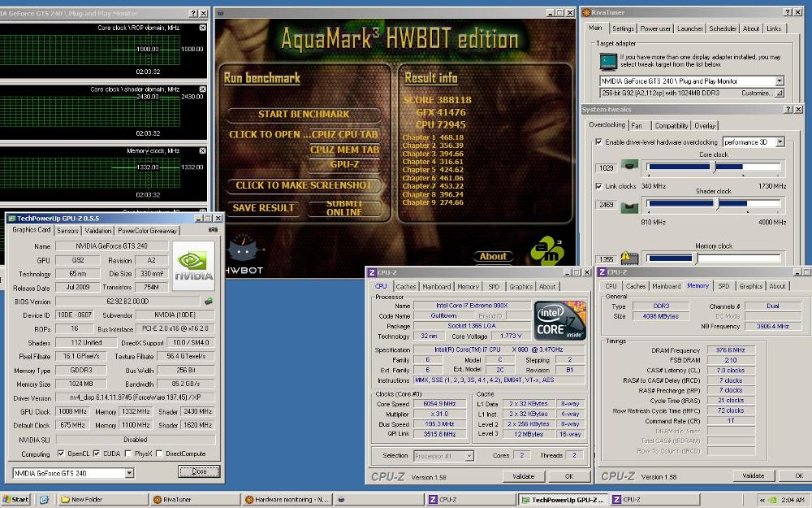
Task: Click the GPU-Z screenshot camera icon
Action: [213, 230]
